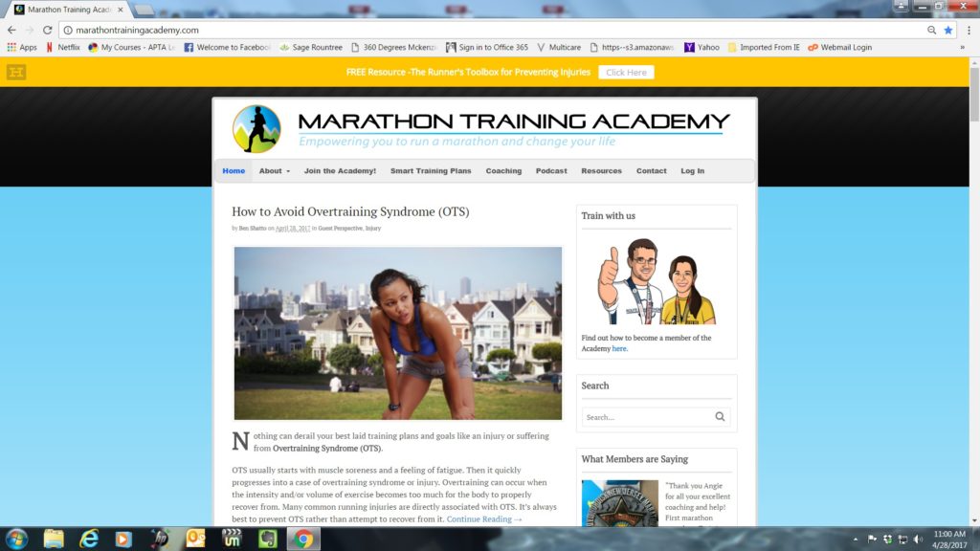The width and height of the screenshot is (980, 551).
Task: Open the Chrome three-dot menu
Action: point(969,30)
